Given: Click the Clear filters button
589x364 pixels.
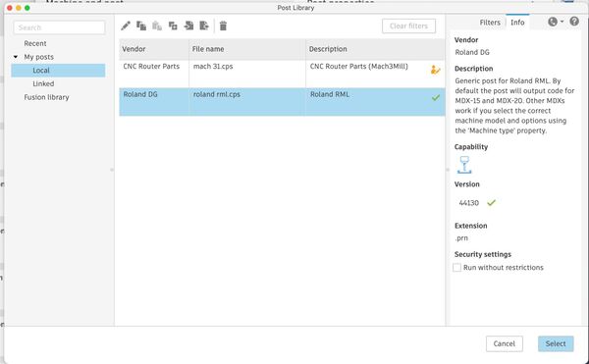Looking at the screenshot, I should coord(408,26).
